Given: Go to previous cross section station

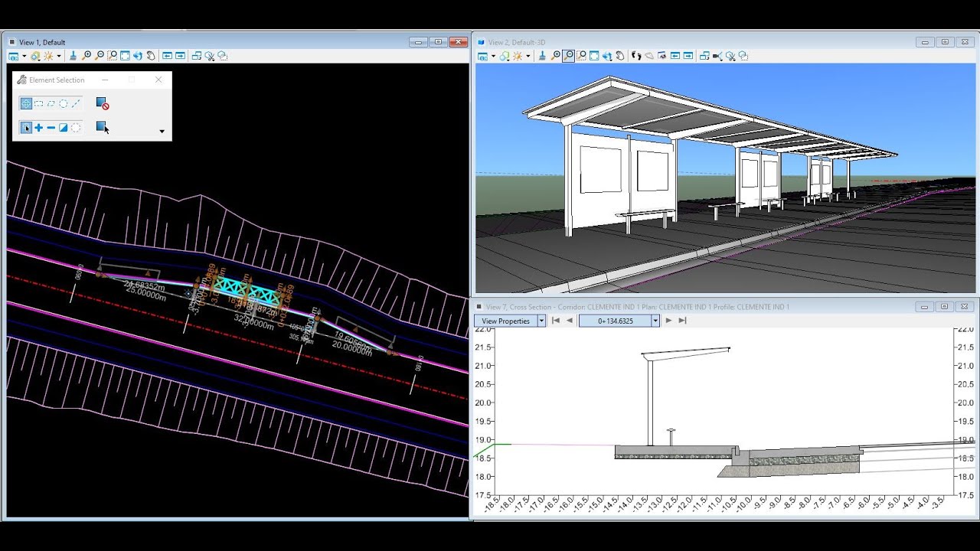Looking at the screenshot, I should (x=570, y=321).
